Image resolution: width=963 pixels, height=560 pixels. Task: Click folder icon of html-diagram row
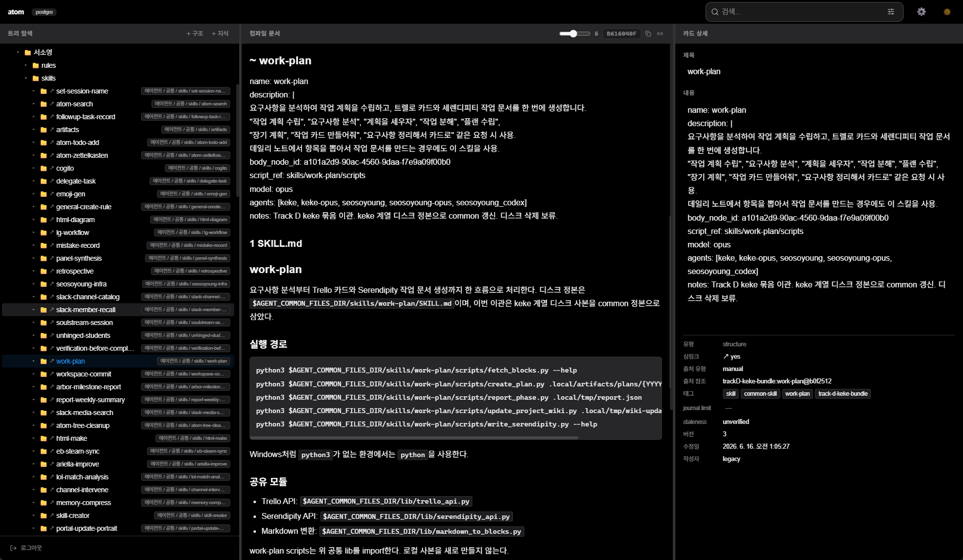pyautogui.click(x=44, y=220)
